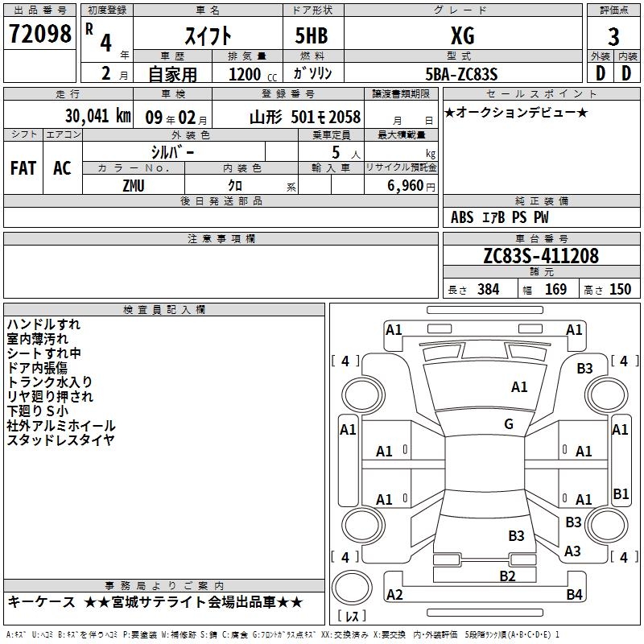Click the 注意事項欄 header
This screenshot has width=644, height=644.
click(x=221, y=238)
